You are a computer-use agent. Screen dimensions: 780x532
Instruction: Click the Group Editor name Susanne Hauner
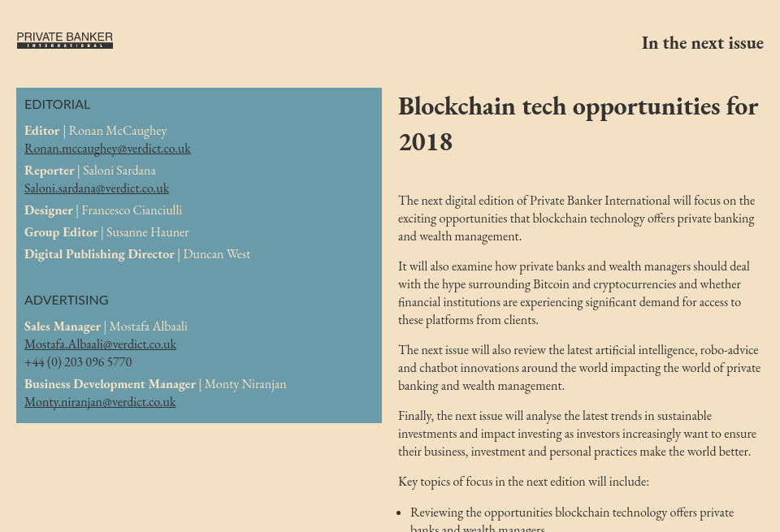click(147, 232)
